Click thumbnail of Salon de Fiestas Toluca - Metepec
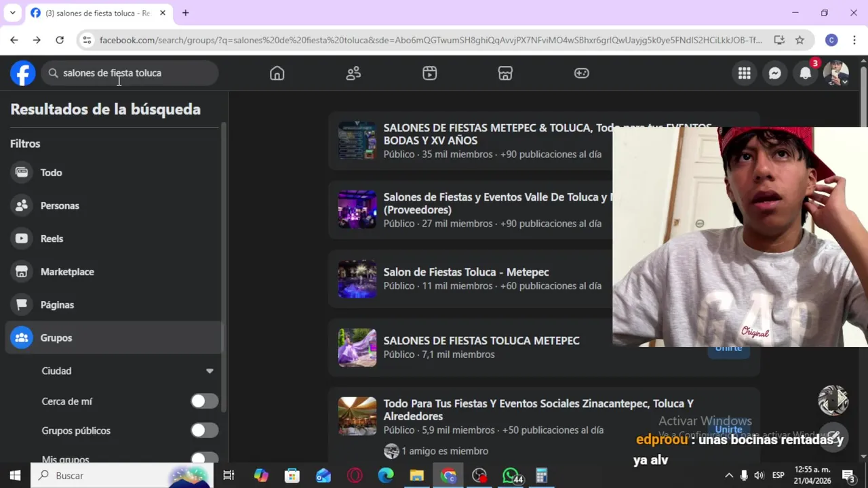This screenshot has width=868, height=488. [x=357, y=279]
